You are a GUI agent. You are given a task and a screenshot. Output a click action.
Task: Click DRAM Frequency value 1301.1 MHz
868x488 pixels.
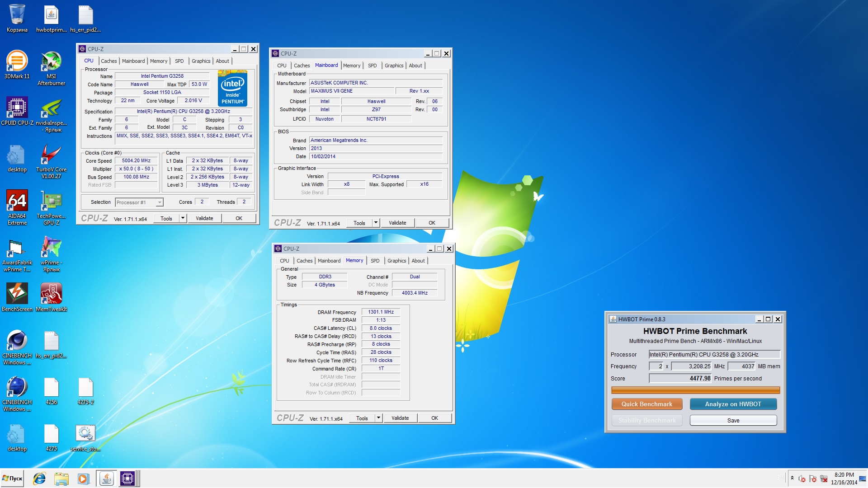[381, 312]
